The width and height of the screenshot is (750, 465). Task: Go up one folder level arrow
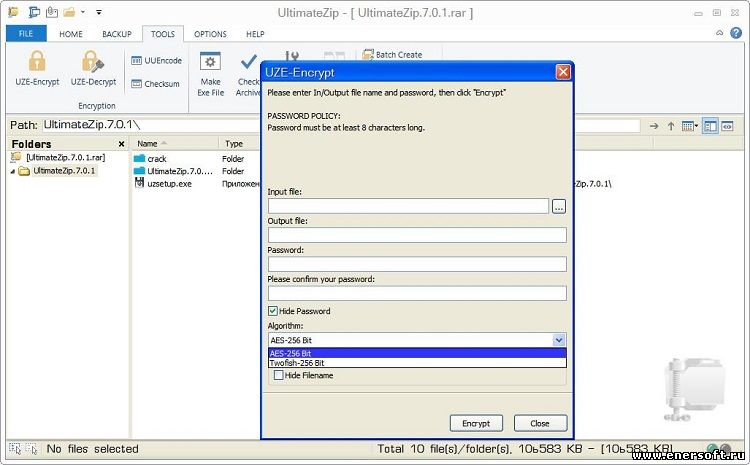point(671,126)
